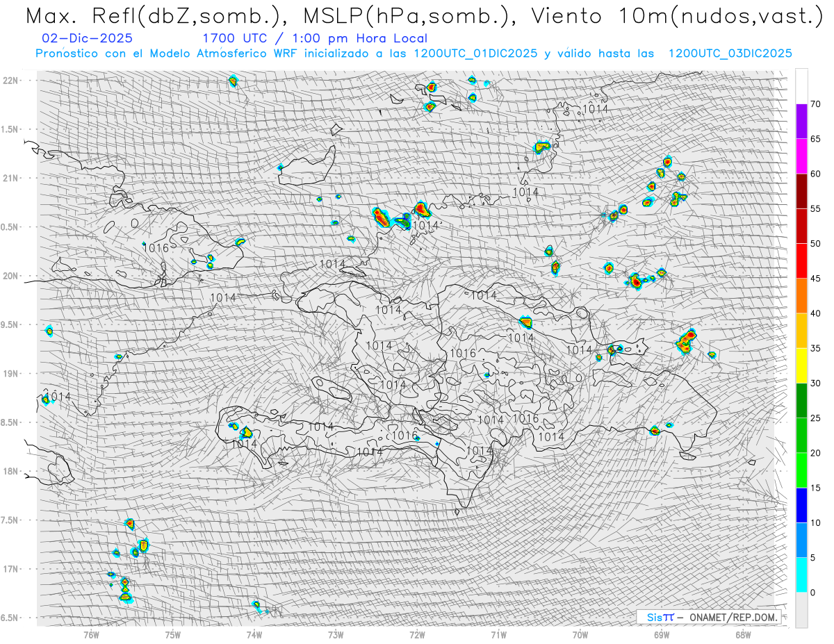Select the orange colorbar segment between 40 and 45
Screen dimensions: 834x644
(801, 296)
